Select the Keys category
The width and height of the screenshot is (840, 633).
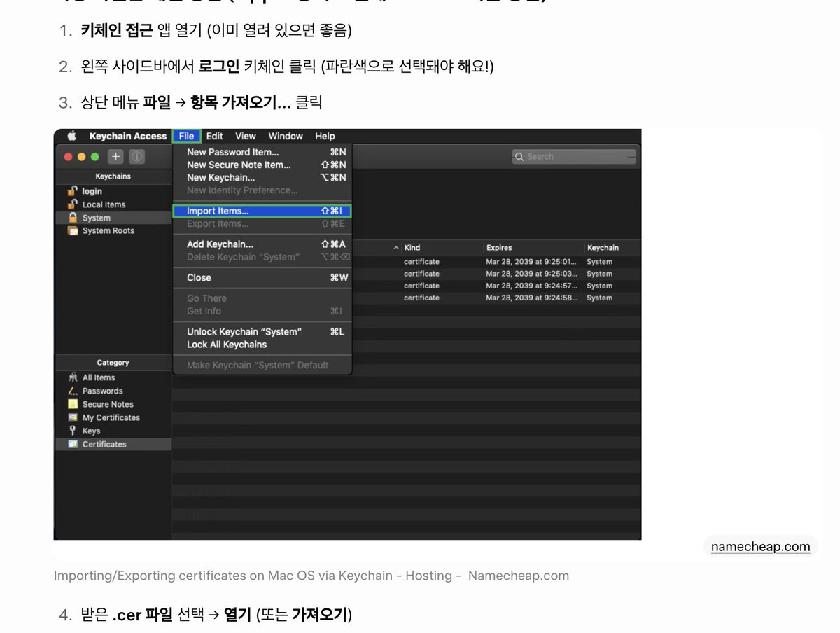(113, 431)
